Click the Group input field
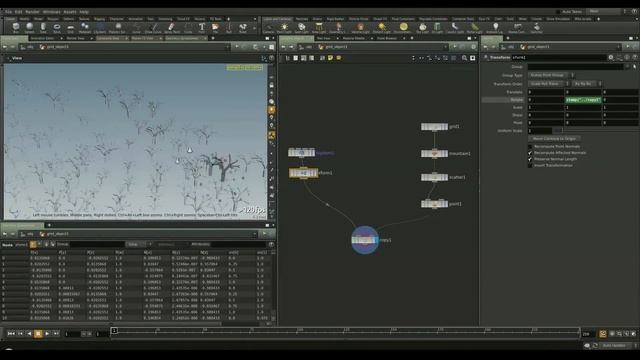640x360 pixels. pyautogui.click(x=576, y=67)
